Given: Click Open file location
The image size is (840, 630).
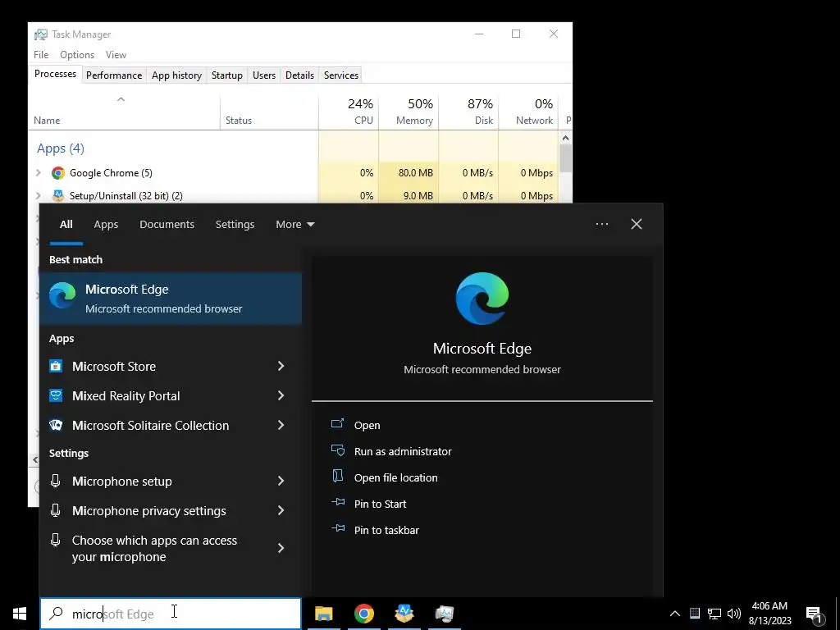Looking at the screenshot, I should (396, 477).
